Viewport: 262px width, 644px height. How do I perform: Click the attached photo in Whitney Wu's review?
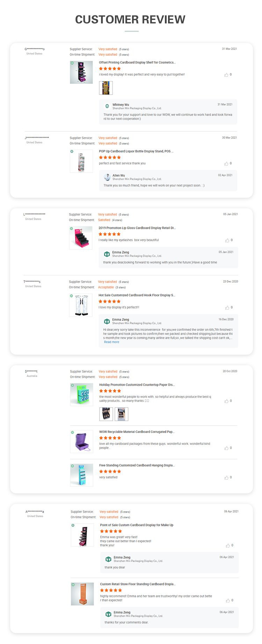106,88
